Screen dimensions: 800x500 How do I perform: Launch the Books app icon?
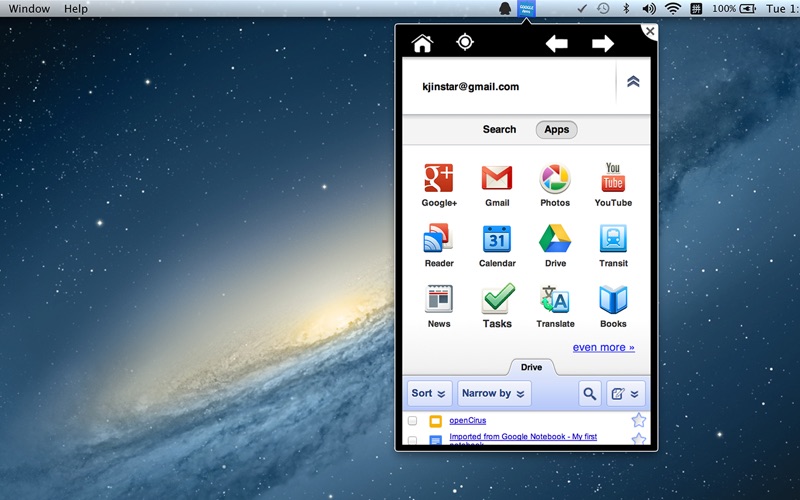click(x=613, y=299)
